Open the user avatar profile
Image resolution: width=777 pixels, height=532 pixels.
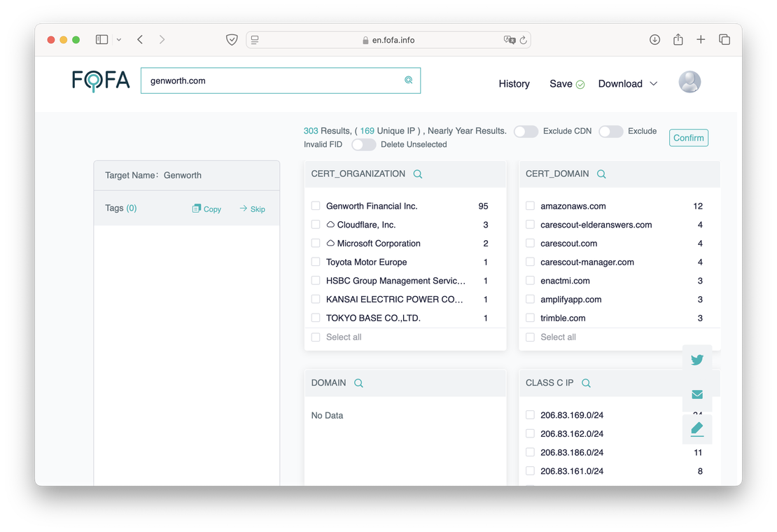pos(689,83)
